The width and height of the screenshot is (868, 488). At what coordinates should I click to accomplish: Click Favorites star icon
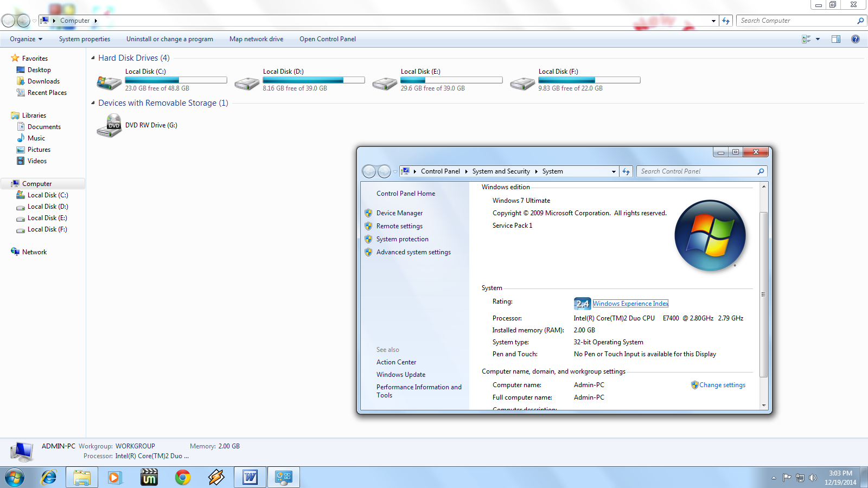click(x=15, y=58)
